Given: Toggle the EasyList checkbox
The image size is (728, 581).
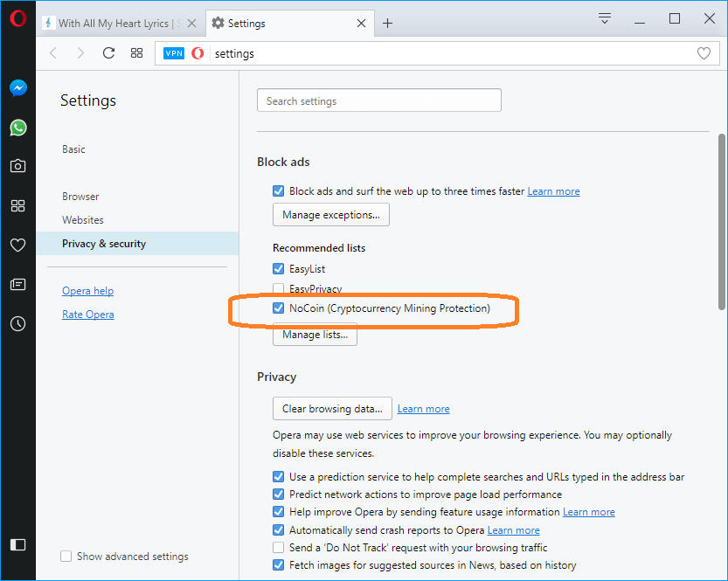Looking at the screenshot, I should (x=279, y=269).
